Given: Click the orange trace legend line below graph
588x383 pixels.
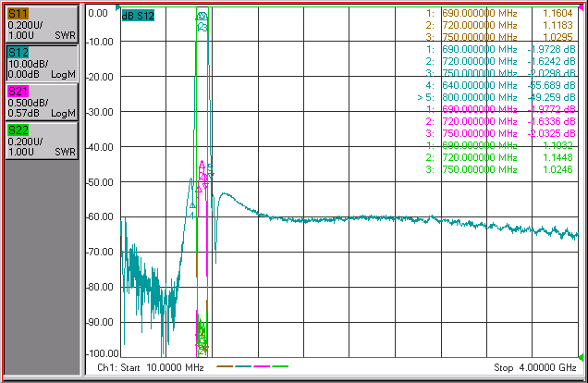Looking at the screenshot, I should pos(225,366).
